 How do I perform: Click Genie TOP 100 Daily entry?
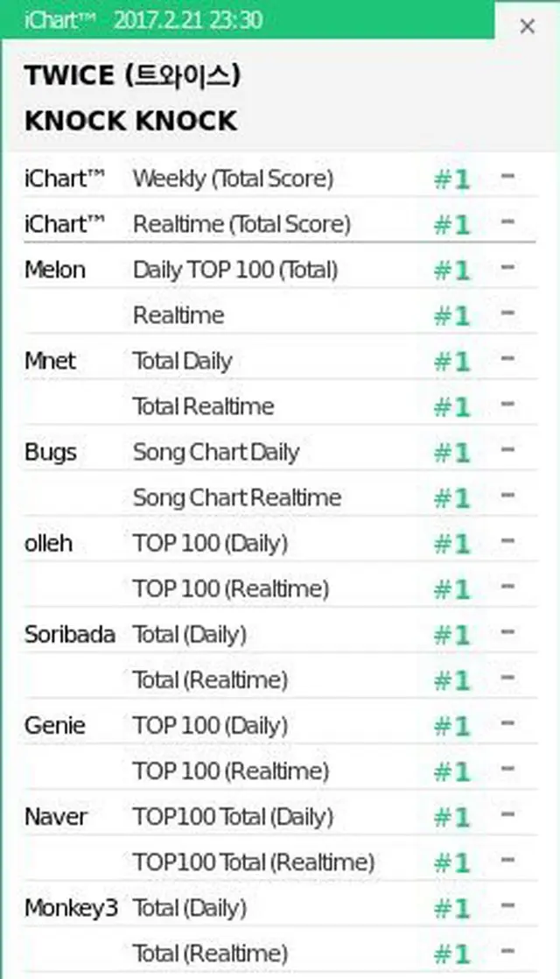[280, 726]
